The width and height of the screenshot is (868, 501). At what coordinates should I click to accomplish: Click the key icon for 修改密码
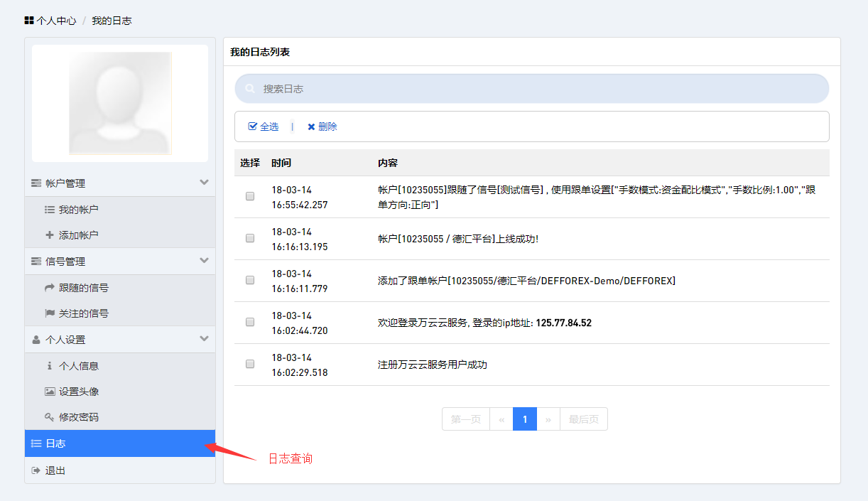pyautogui.click(x=50, y=417)
